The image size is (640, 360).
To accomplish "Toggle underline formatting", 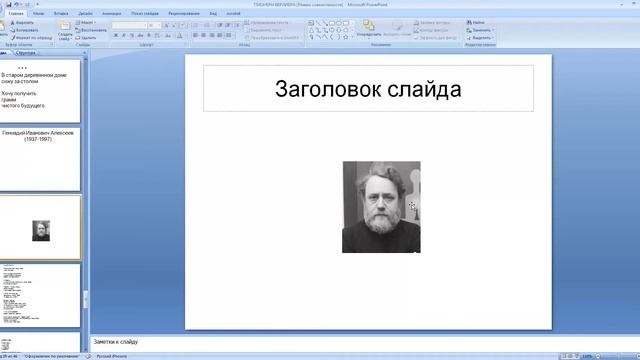I will click(132, 36).
